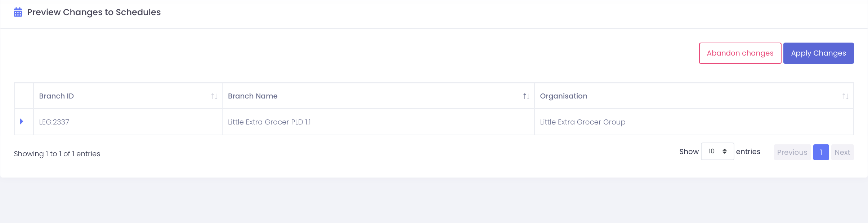Select page 1 in pagination
The image size is (868, 223).
(821, 152)
